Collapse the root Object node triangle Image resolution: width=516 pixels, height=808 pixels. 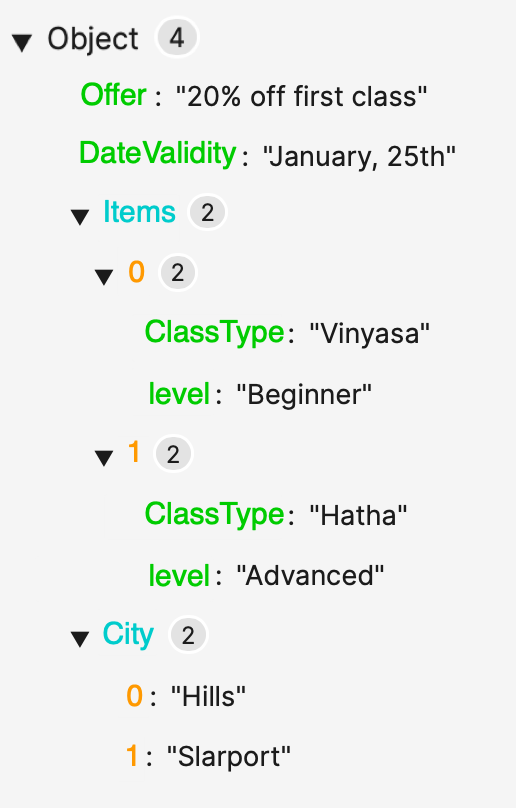[22, 43]
